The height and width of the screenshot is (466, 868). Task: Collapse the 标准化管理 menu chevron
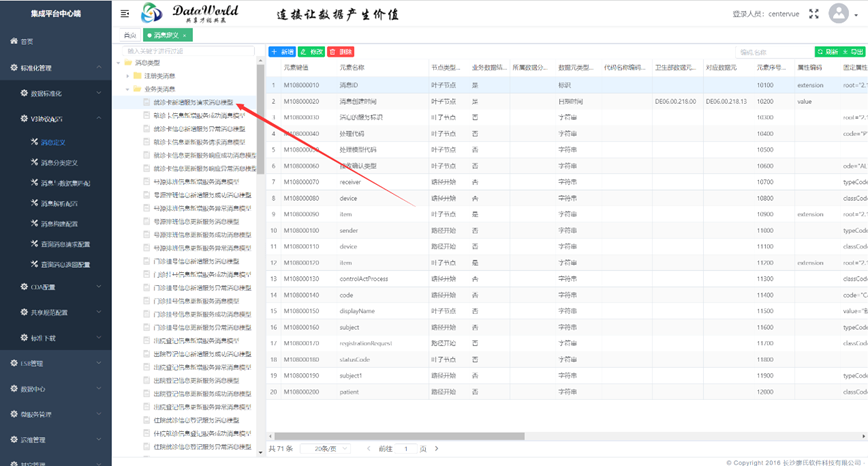tap(99, 67)
